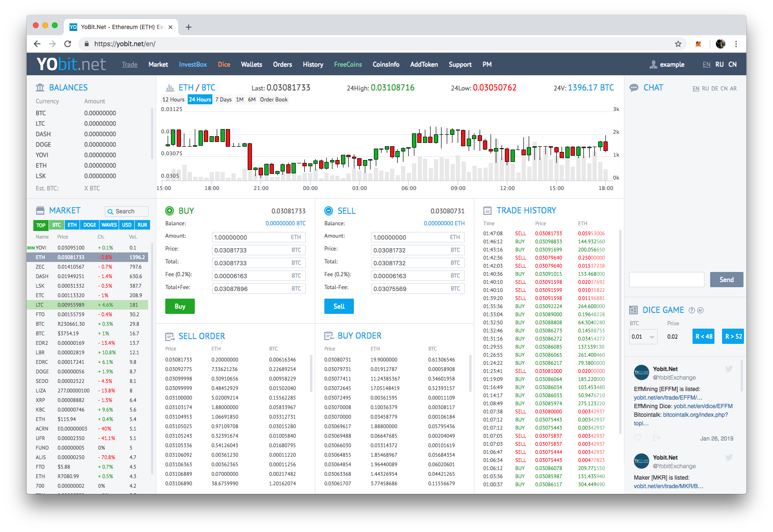Open the bitcointalk.org link in tweet

tap(695, 415)
